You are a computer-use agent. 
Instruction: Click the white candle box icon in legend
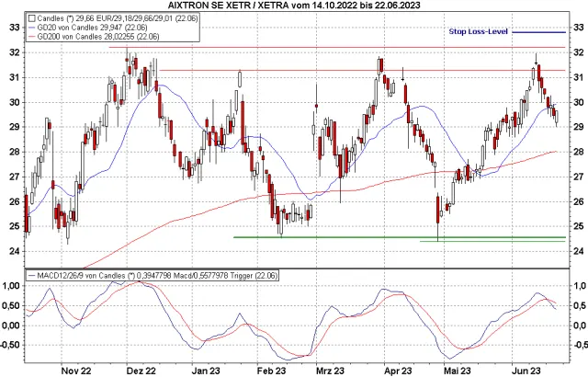click(32, 18)
